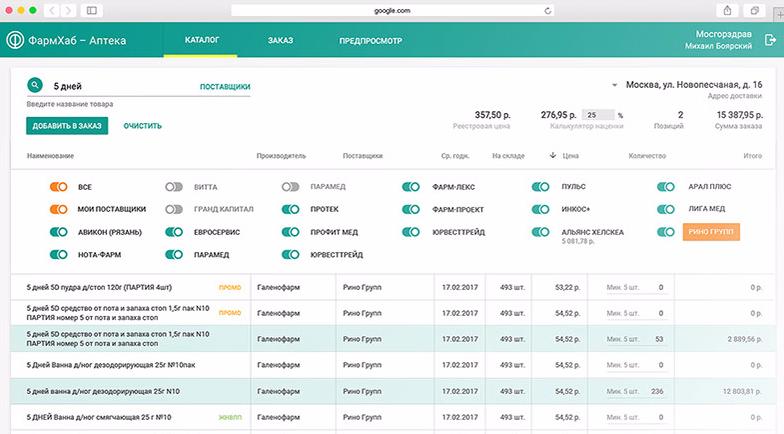This screenshot has width=784, height=434.
Task: Enable the ВИТТА supplier switch
Action: (174, 186)
